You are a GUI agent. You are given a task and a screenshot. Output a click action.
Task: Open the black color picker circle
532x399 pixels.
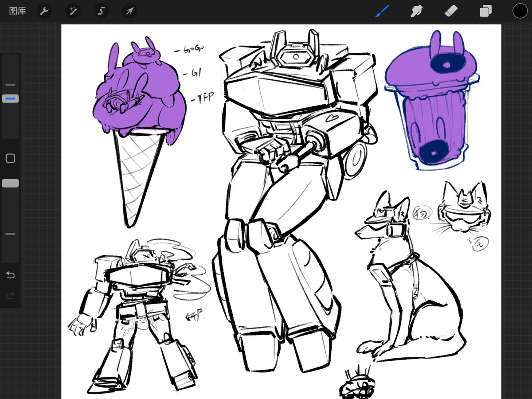520,11
